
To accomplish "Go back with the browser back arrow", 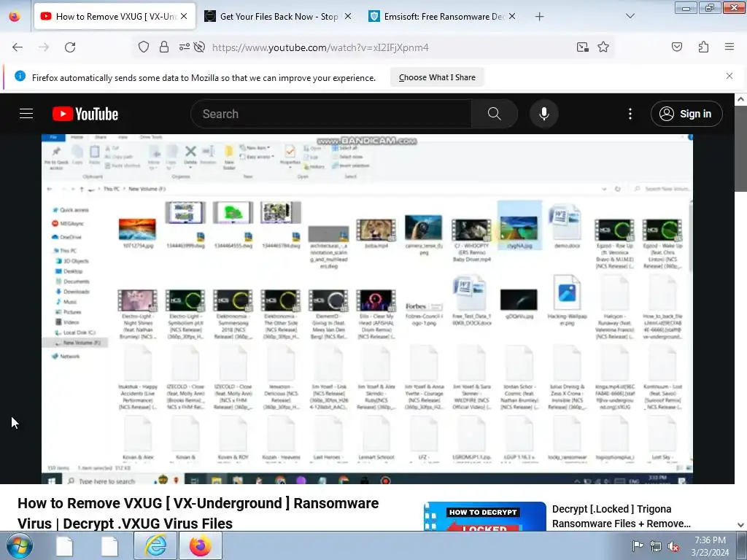I will click(18, 47).
